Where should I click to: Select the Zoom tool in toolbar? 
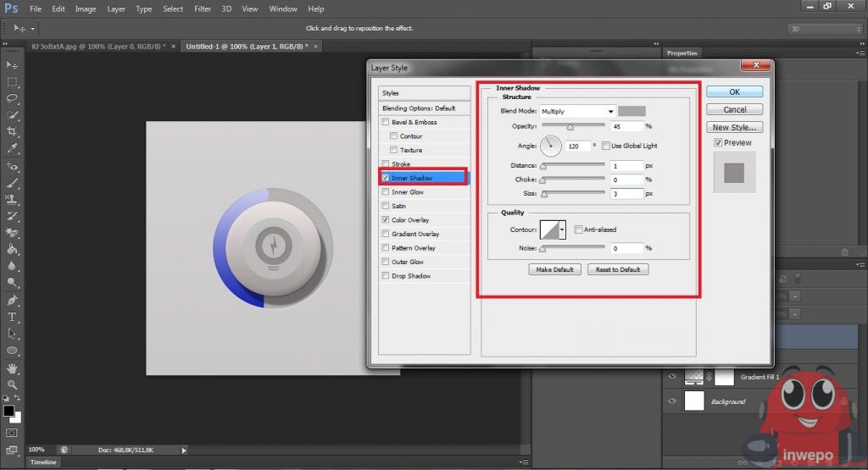(12, 384)
